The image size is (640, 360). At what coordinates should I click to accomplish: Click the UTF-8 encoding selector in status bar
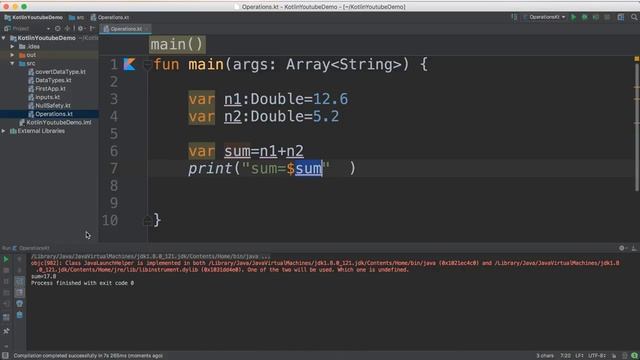point(596,356)
